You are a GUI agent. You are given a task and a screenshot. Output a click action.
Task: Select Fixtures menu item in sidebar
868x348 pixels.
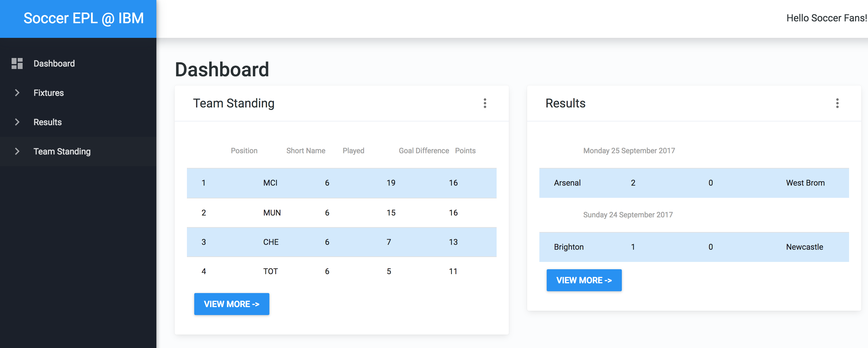tap(49, 92)
